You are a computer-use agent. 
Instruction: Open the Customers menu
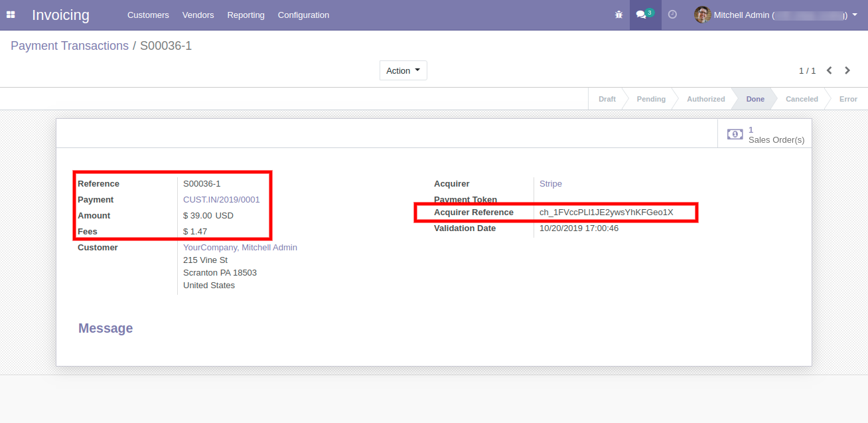pyautogui.click(x=148, y=15)
